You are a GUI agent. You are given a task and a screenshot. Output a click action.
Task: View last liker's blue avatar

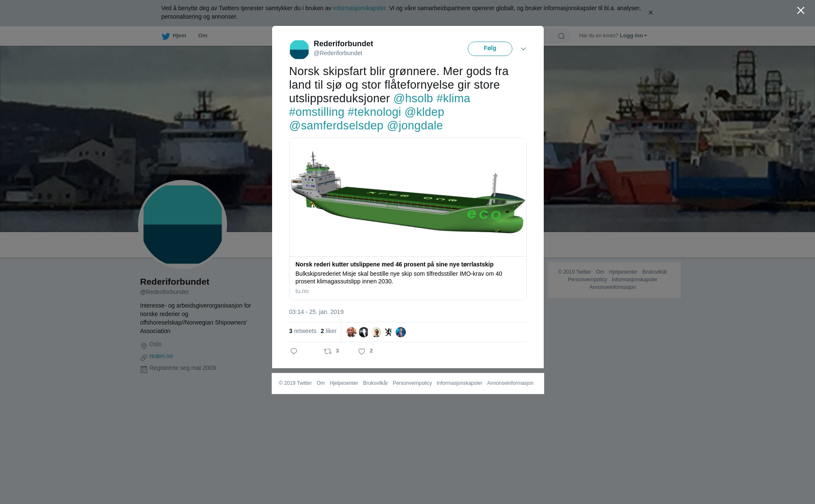pos(401,332)
